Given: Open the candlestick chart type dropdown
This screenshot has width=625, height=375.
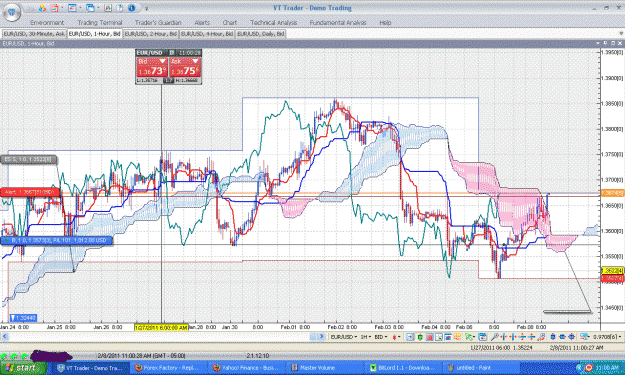Looking at the screenshot, I should coord(396,337).
